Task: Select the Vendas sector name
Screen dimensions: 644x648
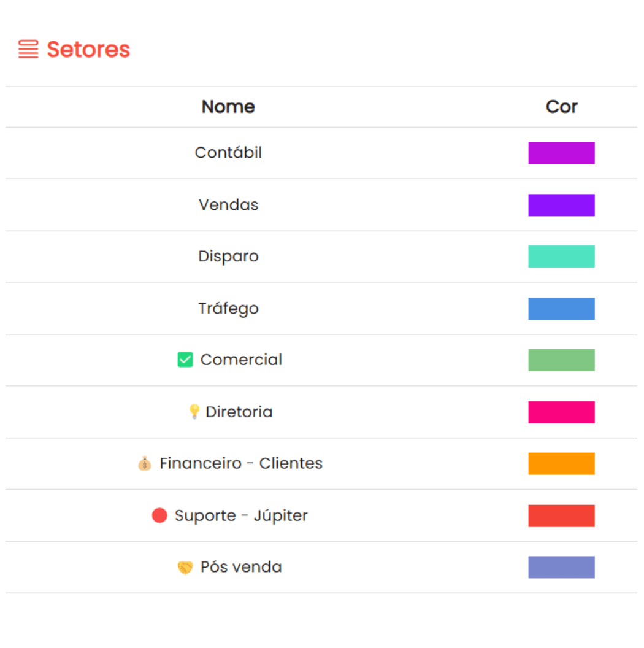Action: pyautogui.click(x=228, y=204)
